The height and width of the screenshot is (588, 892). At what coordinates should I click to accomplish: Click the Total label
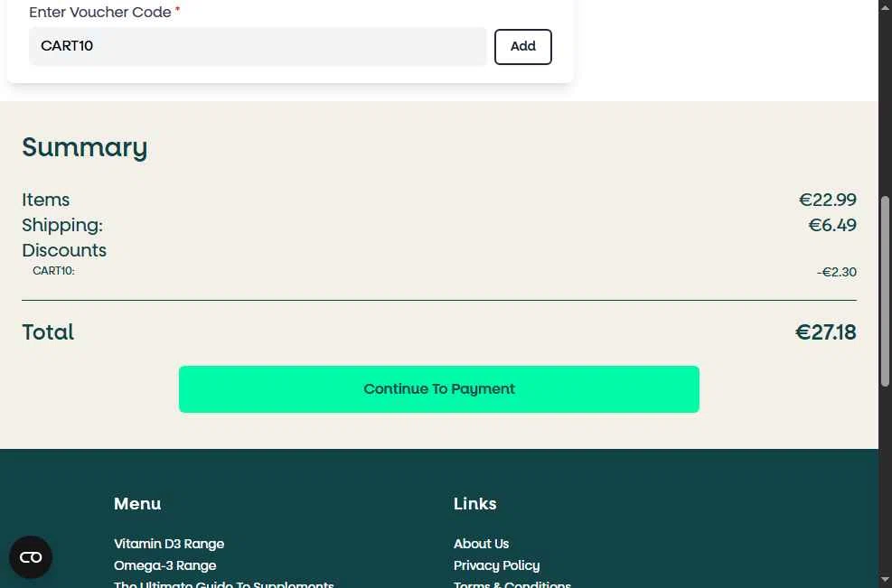coord(48,332)
